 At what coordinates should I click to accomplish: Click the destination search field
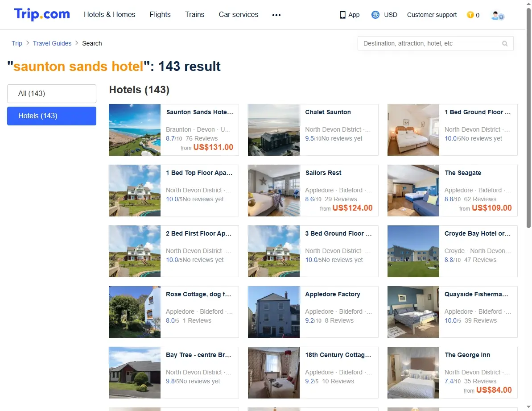click(x=435, y=43)
